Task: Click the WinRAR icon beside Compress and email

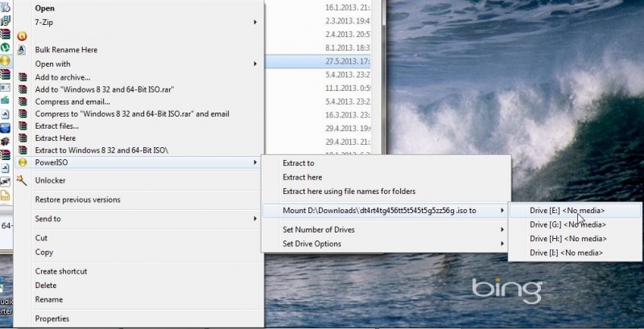Action: coord(23,102)
